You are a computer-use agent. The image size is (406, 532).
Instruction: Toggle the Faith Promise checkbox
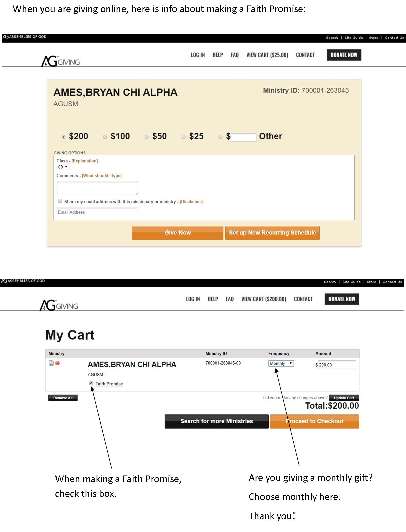click(x=91, y=383)
